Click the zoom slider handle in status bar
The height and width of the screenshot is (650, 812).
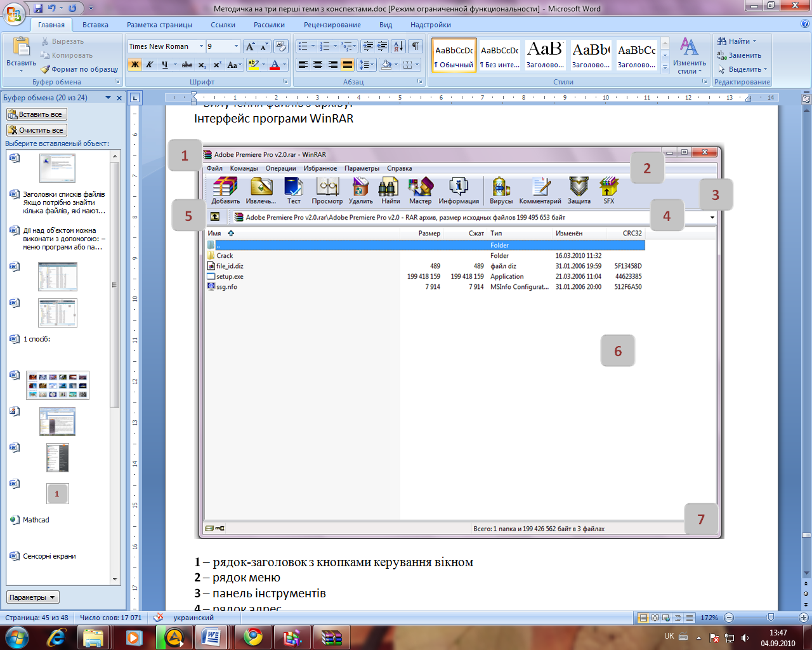770,618
